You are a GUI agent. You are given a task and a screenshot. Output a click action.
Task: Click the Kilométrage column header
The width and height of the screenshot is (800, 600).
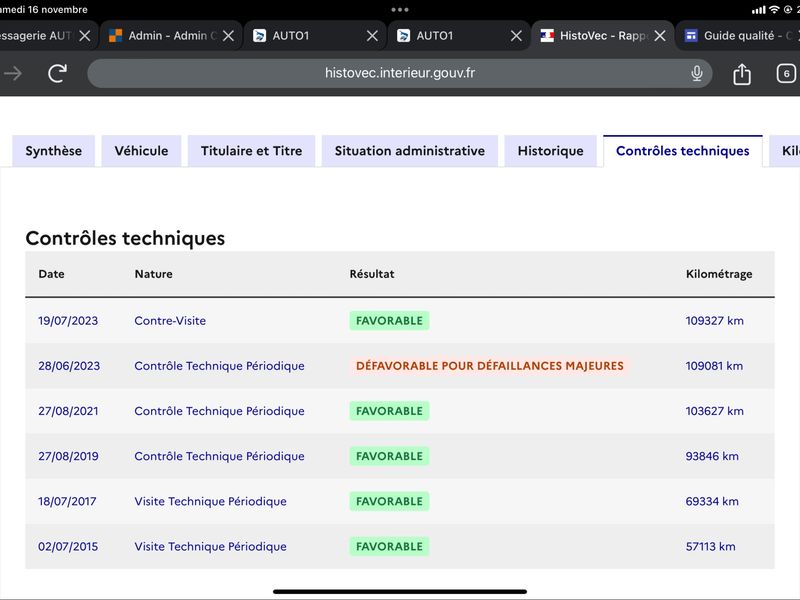point(719,274)
